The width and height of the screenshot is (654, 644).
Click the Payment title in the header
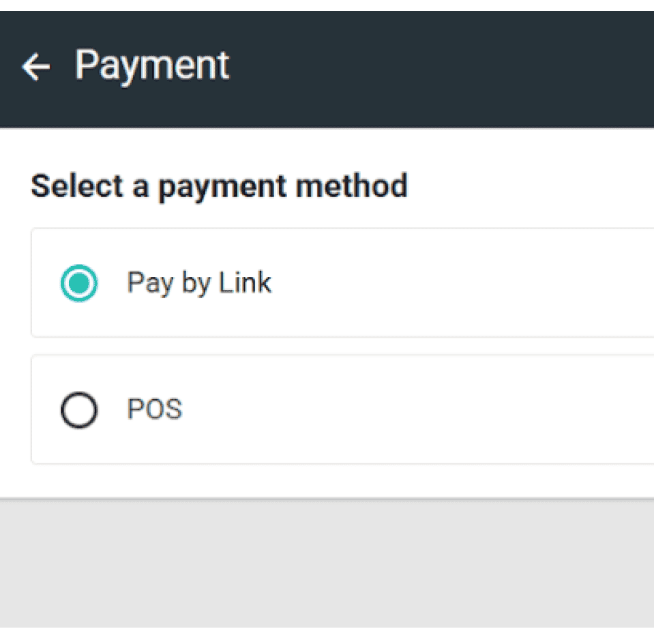(152, 64)
